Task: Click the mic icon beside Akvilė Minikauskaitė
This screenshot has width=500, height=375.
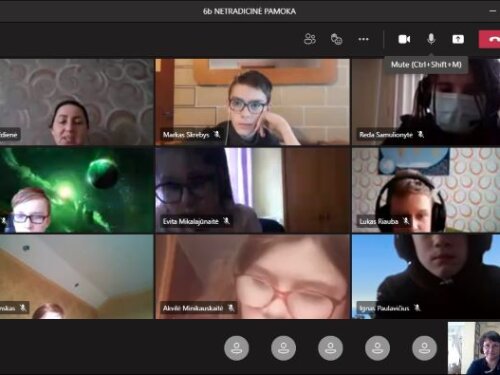Action: pos(231,308)
